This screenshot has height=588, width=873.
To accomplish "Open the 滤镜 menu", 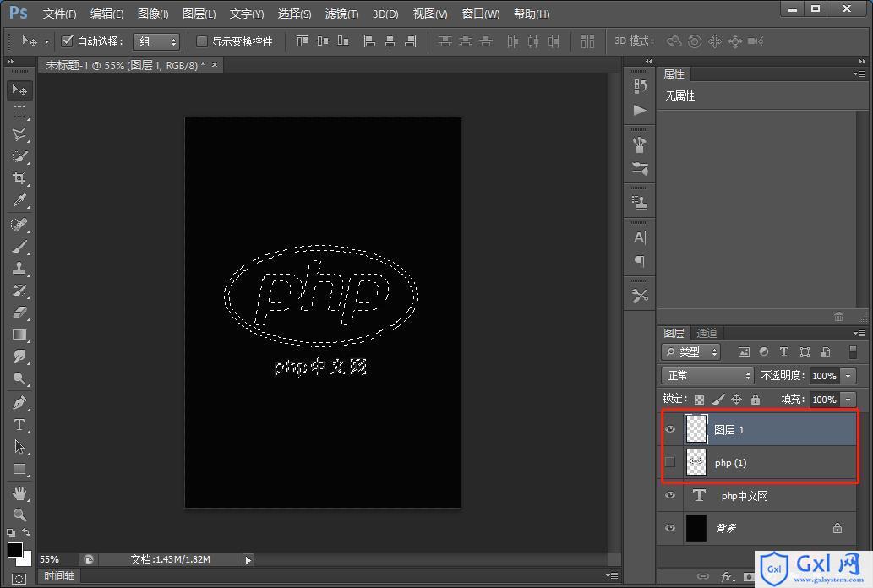I will [x=341, y=14].
